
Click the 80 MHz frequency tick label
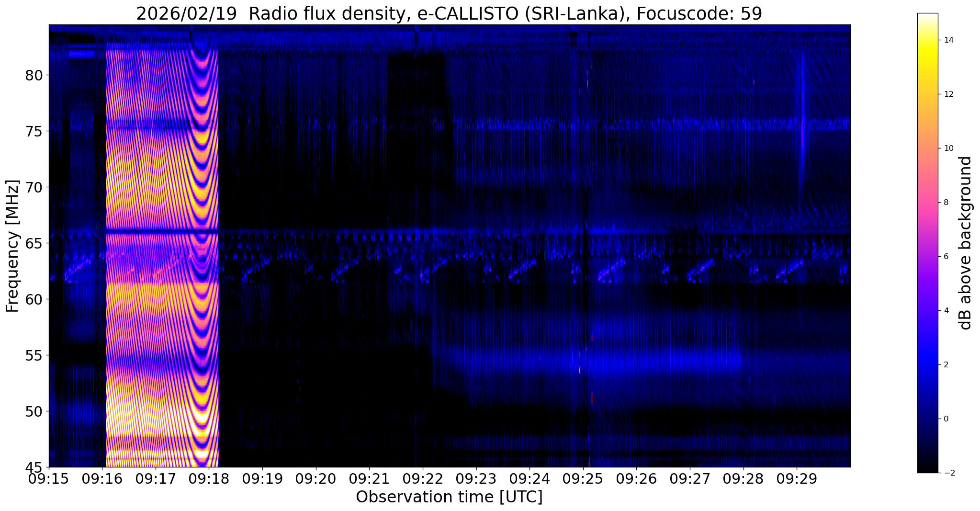coord(34,75)
